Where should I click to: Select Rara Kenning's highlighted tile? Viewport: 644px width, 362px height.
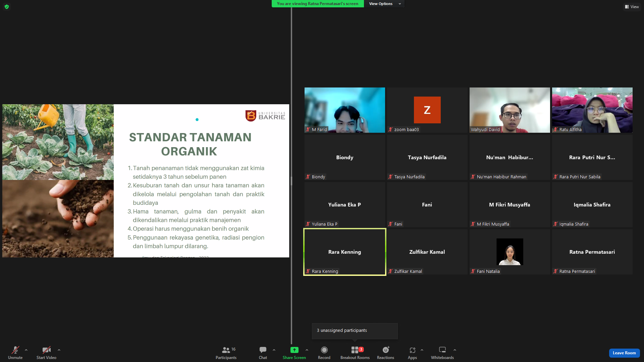[345, 252]
